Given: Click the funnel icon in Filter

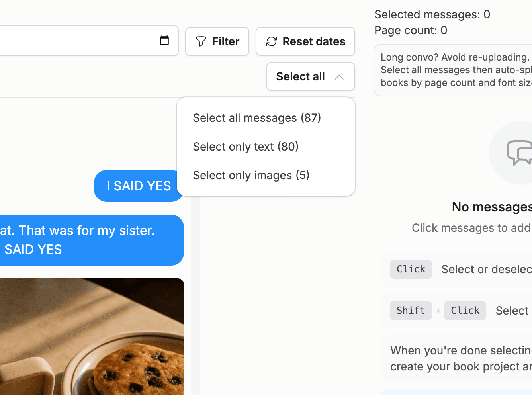Looking at the screenshot, I should (x=201, y=41).
